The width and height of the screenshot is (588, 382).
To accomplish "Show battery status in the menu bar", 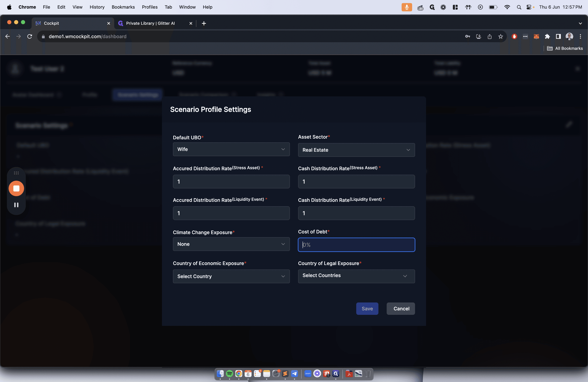I will click(493, 7).
